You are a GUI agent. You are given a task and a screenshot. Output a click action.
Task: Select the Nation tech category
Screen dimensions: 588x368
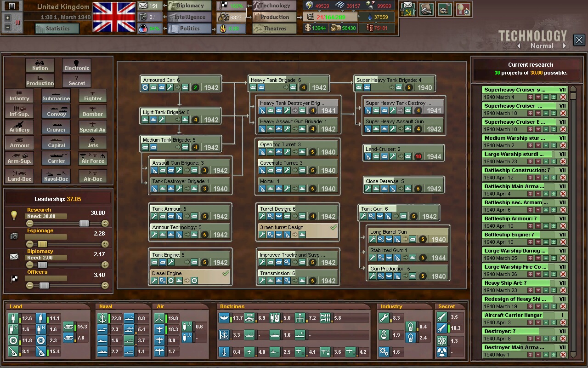coord(40,65)
